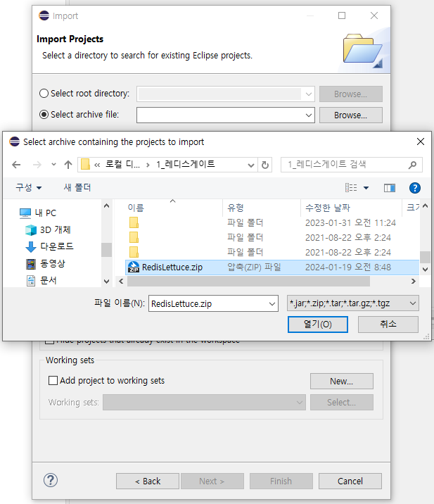The width and height of the screenshot is (434, 504).
Task: Select 다운로드 in the navigation pane
Action: click(56, 246)
